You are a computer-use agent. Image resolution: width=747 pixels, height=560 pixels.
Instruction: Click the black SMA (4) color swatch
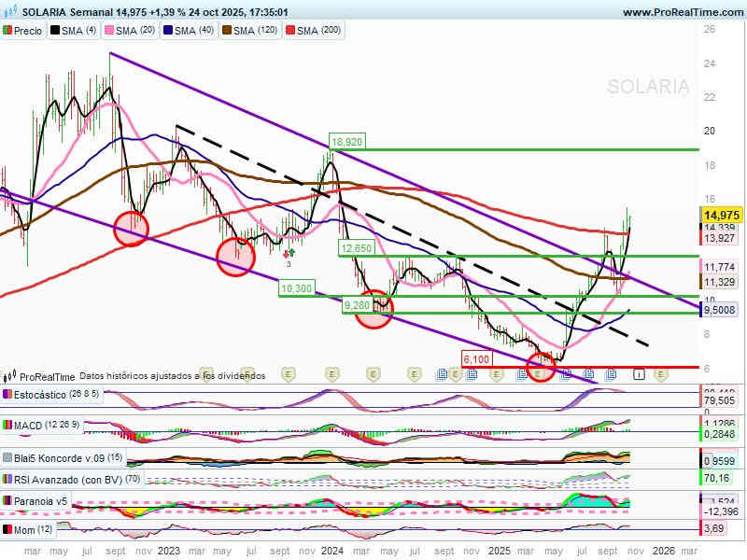(56, 31)
